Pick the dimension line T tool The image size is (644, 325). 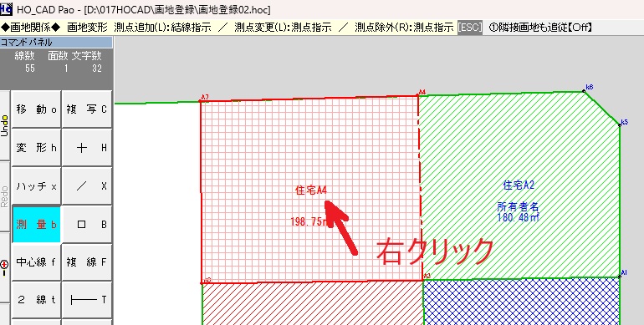tap(87, 300)
